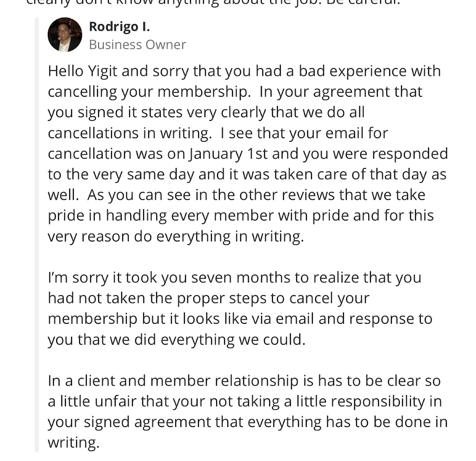Screen dimensions: 476x461
Task: Click the line 'cancellations in writing. I see'
Action: (x=218, y=133)
